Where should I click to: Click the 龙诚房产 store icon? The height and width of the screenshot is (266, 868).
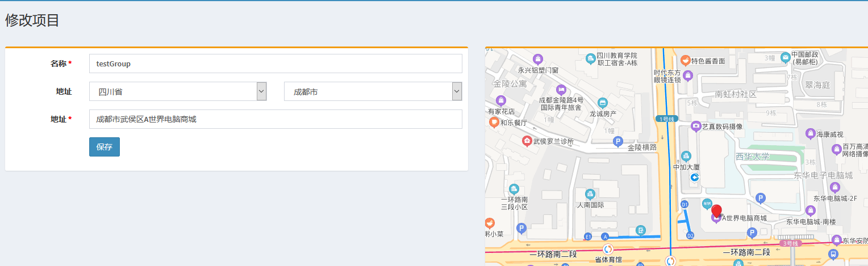(x=603, y=103)
